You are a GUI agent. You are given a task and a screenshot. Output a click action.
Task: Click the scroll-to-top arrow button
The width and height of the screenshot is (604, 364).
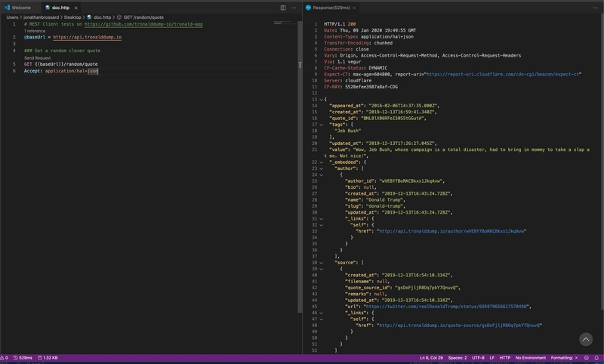(x=586, y=339)
